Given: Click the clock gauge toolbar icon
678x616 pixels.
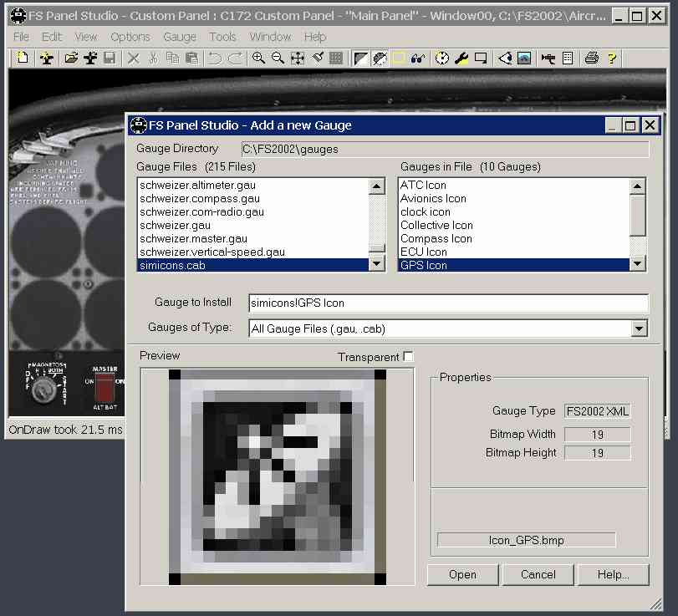Looking at the screenshot, I should [x=442, y=58].
